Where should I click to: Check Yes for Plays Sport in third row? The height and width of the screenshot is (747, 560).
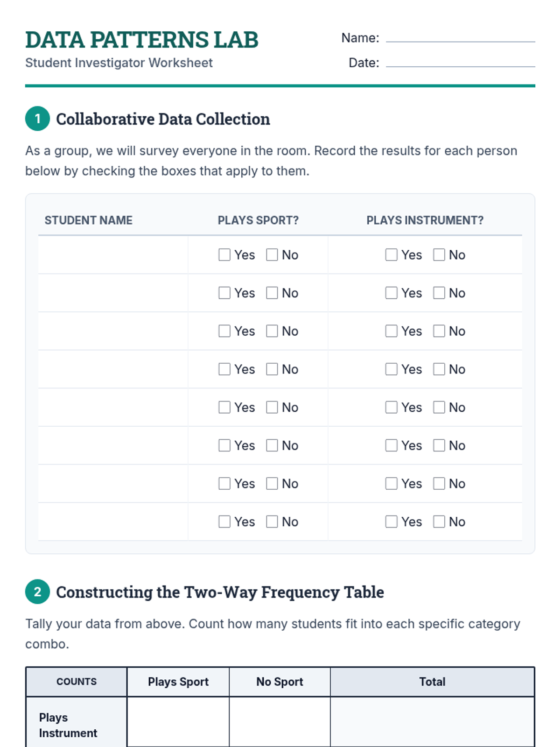(x=224, y=331)
